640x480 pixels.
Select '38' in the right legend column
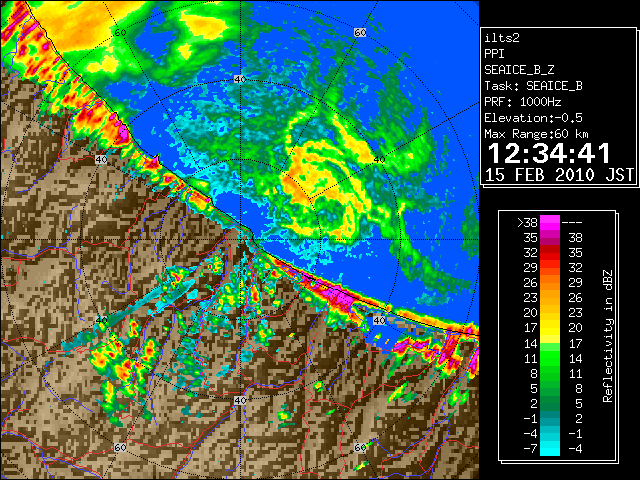(576, 238)
